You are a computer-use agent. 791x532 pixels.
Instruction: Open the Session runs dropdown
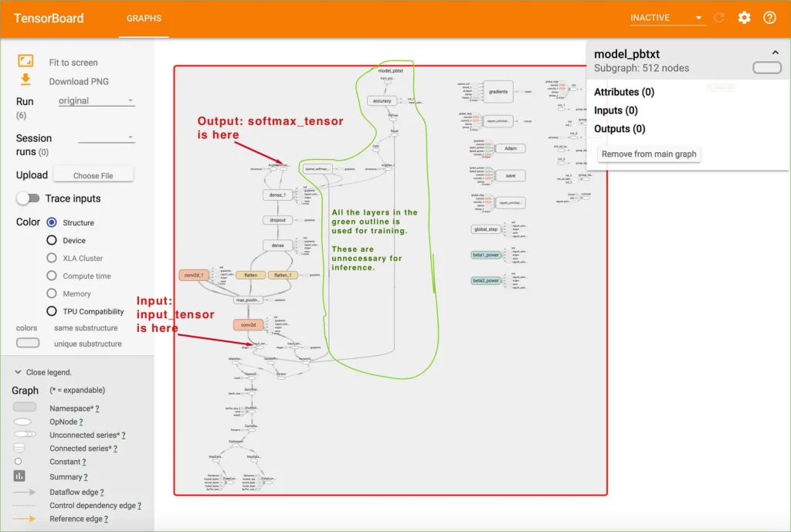click(x=107, y=137)
